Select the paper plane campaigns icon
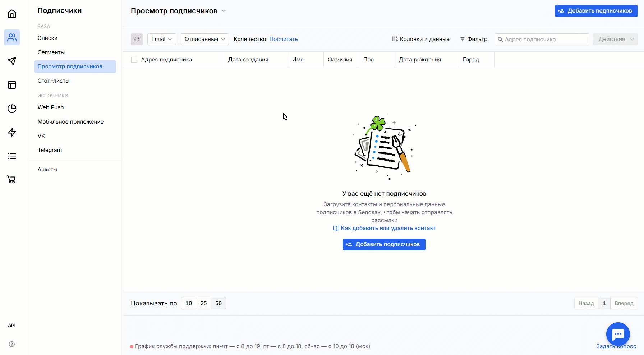The image size is (644, 355). tap(12, 61)
